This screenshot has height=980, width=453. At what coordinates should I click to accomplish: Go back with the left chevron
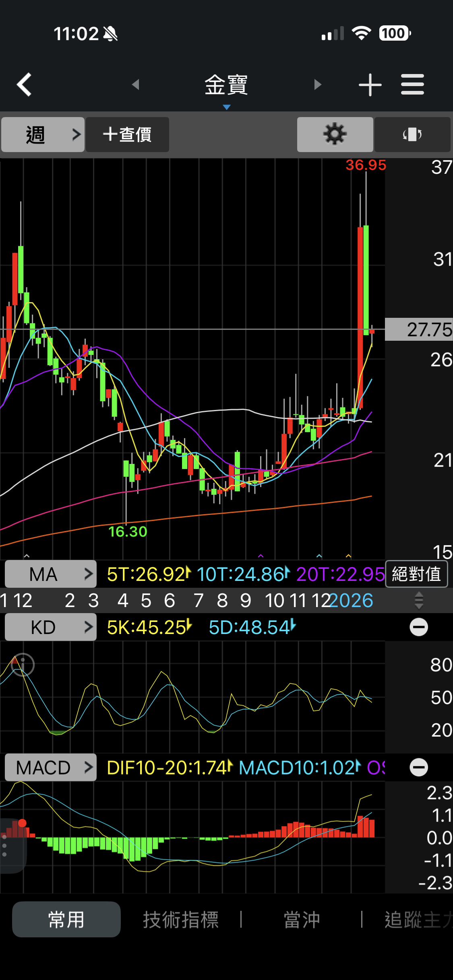(24, 84)
